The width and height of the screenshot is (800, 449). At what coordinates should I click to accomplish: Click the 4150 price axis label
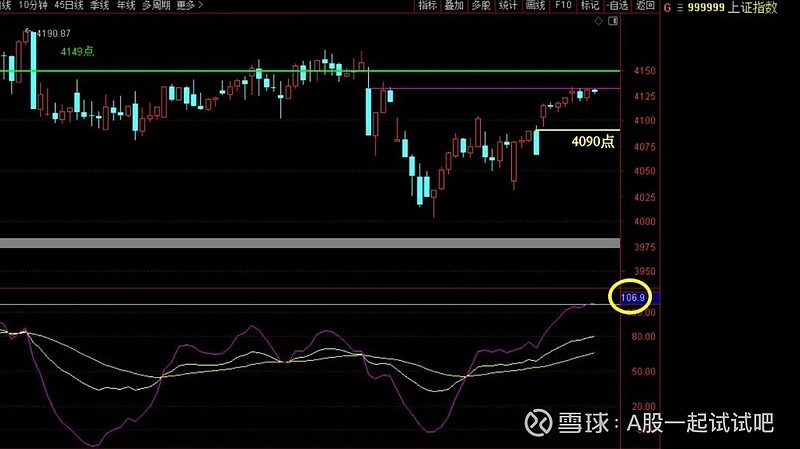[644, 71]
